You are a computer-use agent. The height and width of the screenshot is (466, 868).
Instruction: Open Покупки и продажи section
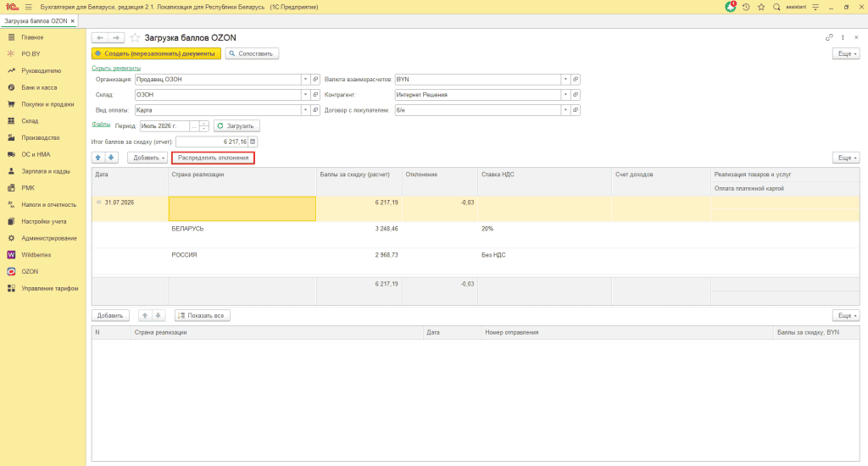[x=47, y=104]
